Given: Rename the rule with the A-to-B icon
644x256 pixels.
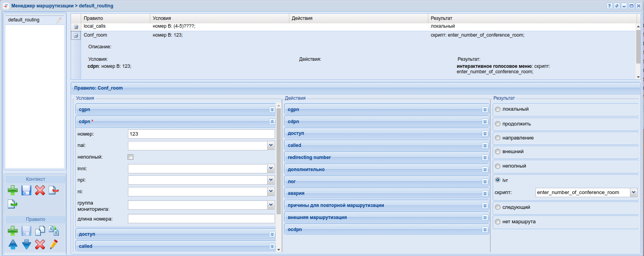Looking at the screenshot, I should tap(53, 231).
